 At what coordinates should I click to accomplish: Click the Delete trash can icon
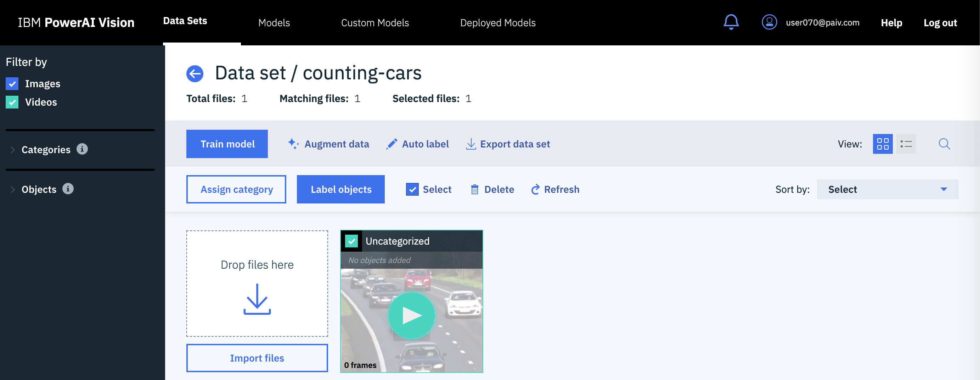(474, 189)
